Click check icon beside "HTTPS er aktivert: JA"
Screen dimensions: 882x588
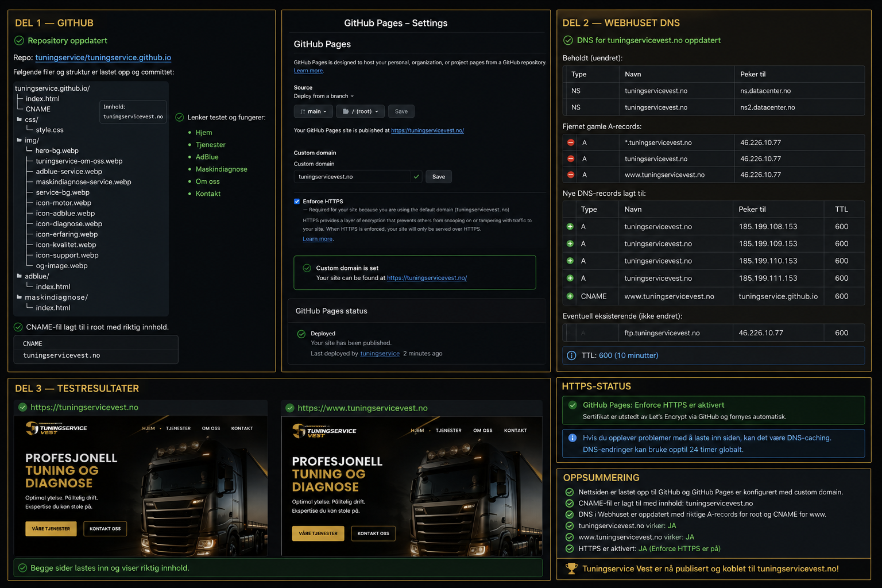570,548
